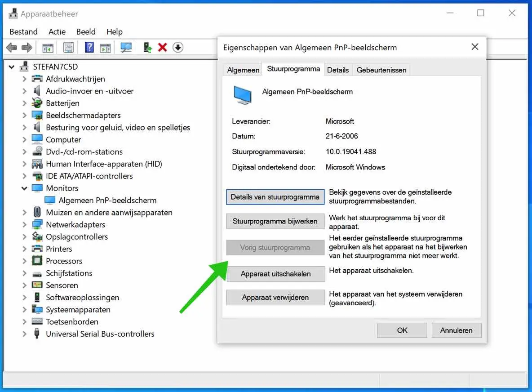Expand the Toetsenborden category

coord(24,321)
